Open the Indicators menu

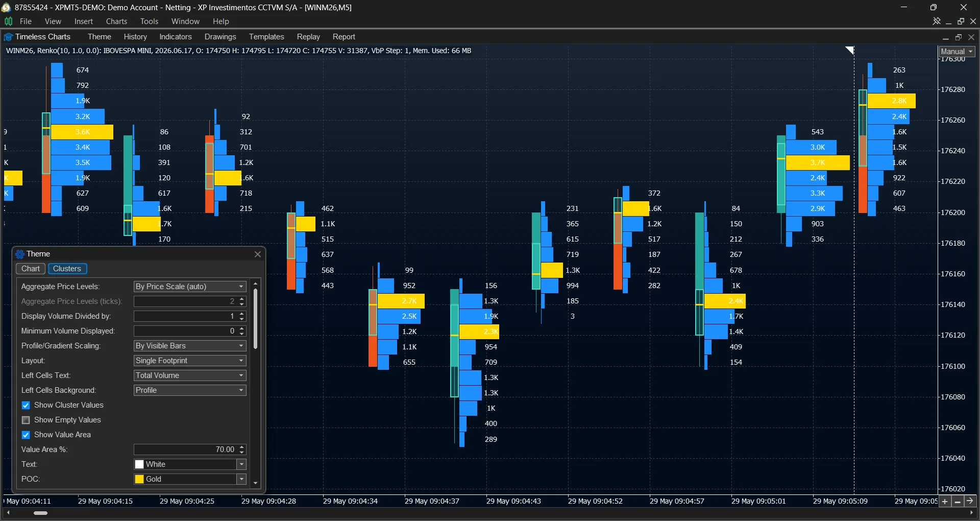point(176,37)
